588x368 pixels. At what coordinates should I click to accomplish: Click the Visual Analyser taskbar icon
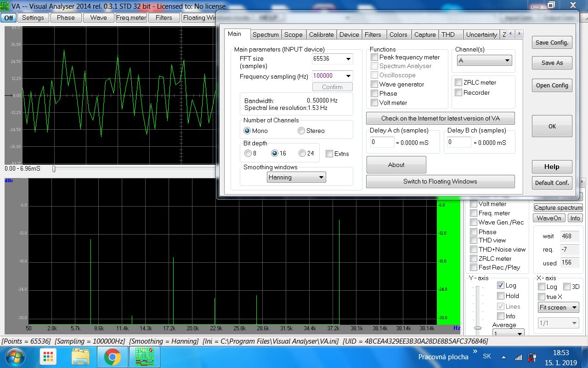coord(144,356)
